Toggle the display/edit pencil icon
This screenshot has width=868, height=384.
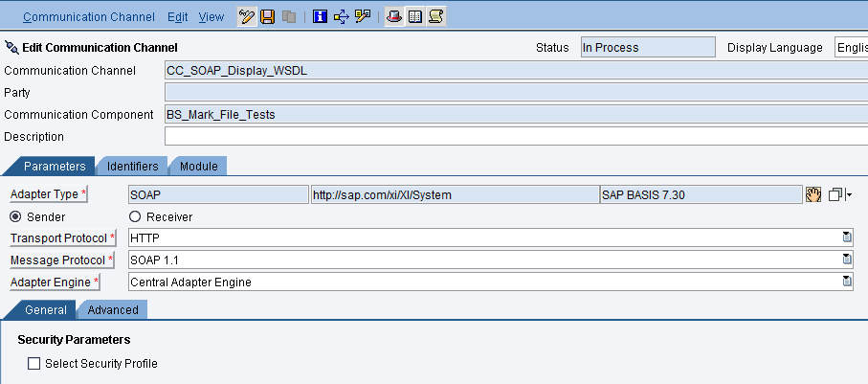tap(247, 17)
